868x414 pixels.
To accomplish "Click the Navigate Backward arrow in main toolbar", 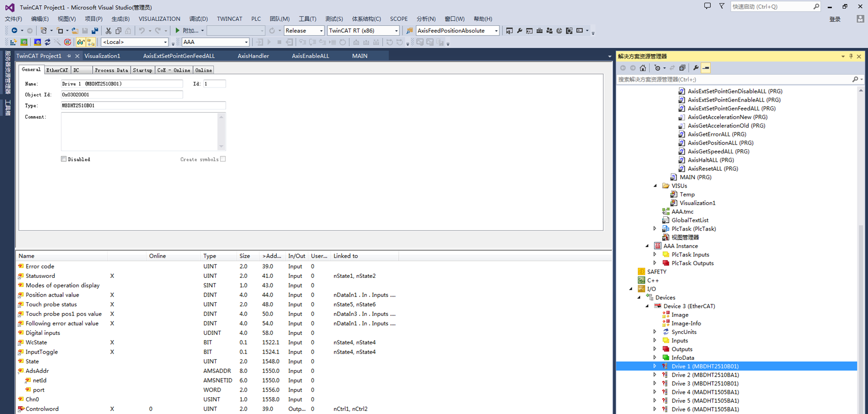I will click(x=14, y=30).
